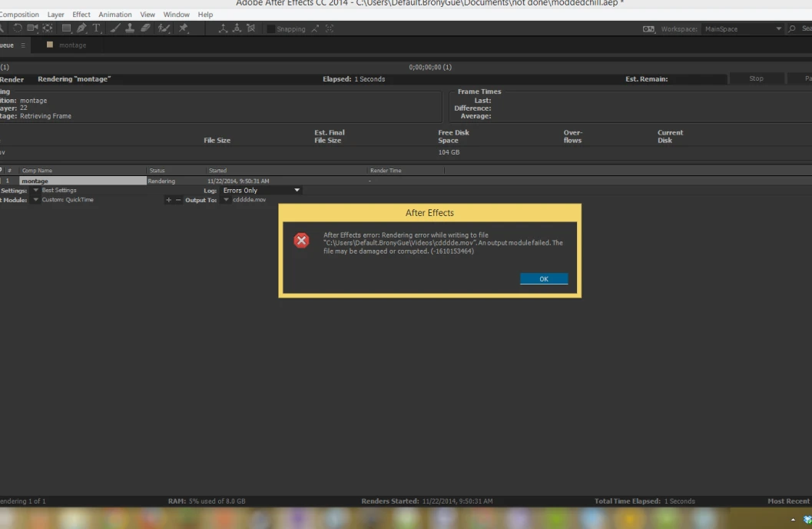This screenshot has height=529, width=812.
Task: Open the Effect menu
Action: coord(81,15)
